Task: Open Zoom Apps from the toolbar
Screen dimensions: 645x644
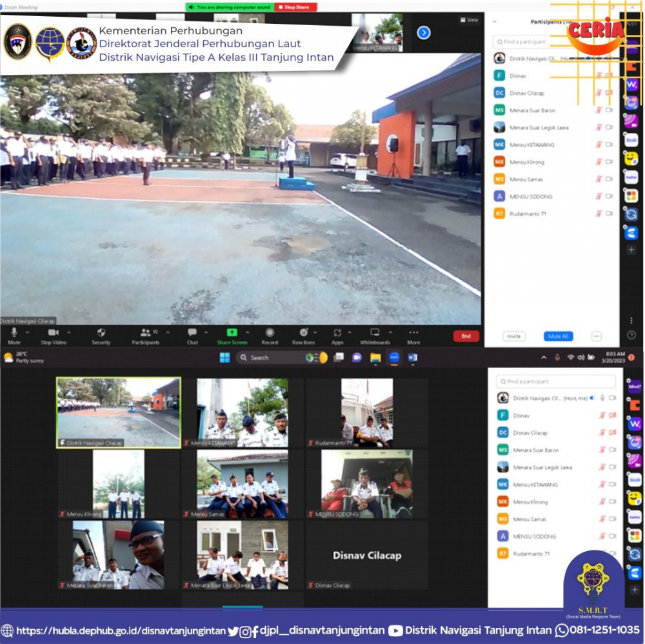Action: pyautogui.click(x=337, y=336)
